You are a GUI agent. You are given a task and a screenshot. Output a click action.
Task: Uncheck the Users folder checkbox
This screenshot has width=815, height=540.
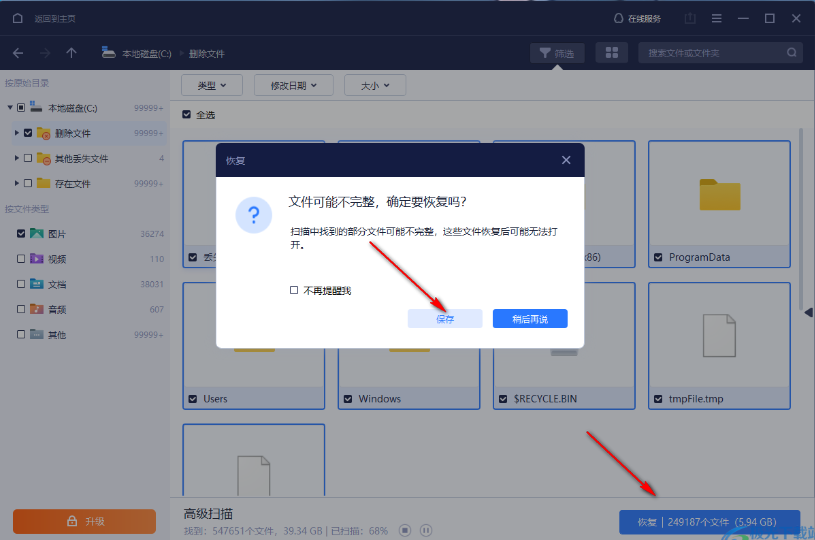(x=193, y=399)
